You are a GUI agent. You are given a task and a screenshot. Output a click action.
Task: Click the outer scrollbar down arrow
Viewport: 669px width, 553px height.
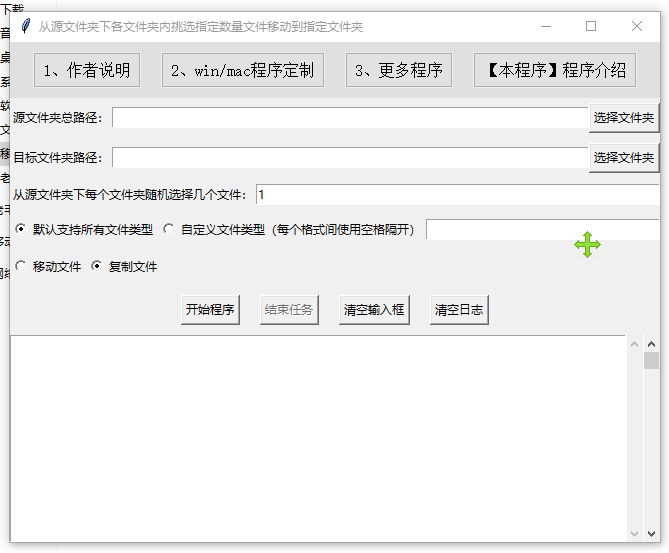(652, 534)
